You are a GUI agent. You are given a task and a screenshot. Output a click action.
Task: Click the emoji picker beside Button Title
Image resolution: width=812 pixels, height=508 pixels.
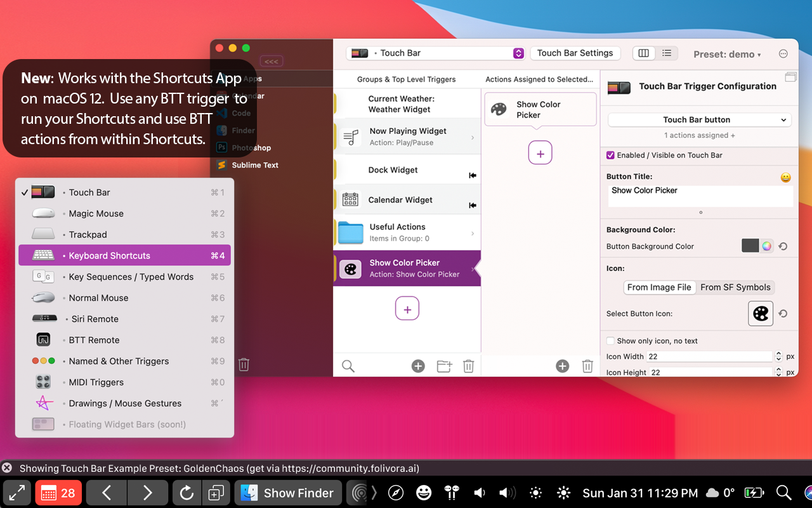pos(785,178)
